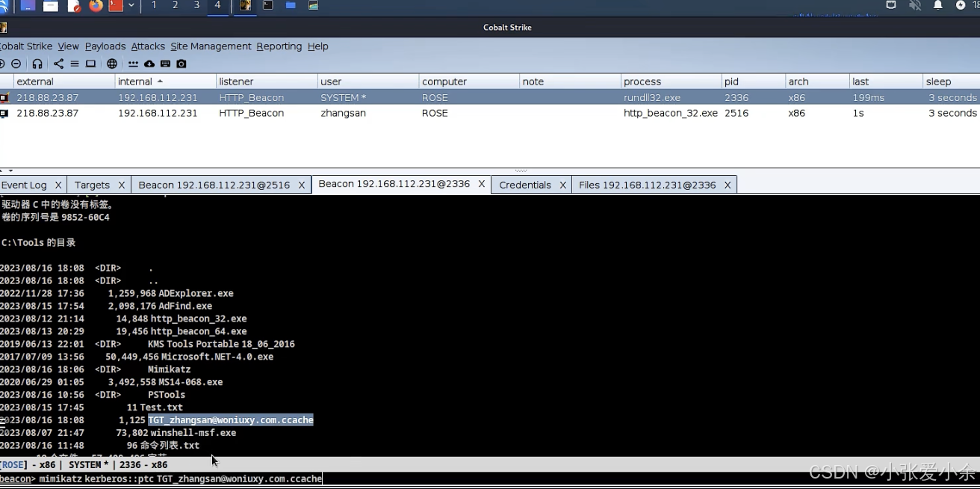The image size is (980, 489).
Task: Launch Firefox from the top panel
Action: [96, 6]
